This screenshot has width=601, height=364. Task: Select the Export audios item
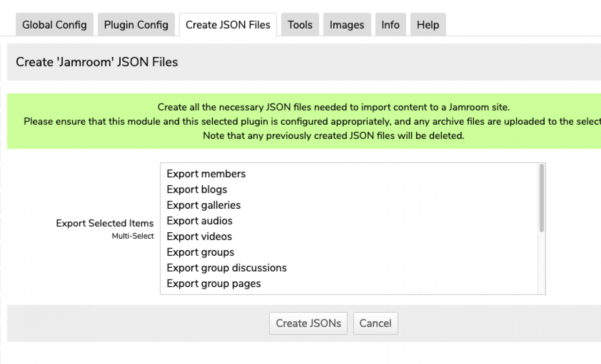(x=200, y=221)
